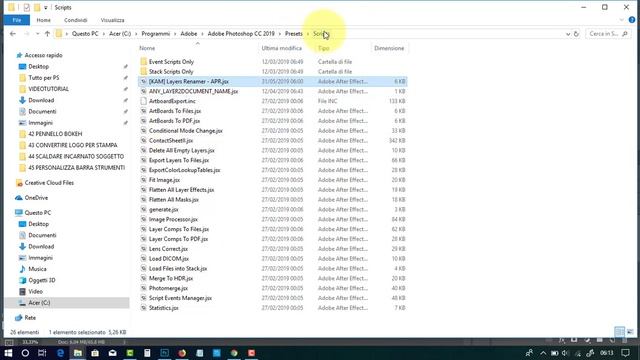
Task: Switch to Photoshop from the taskbar
Action: click(164, 353)
